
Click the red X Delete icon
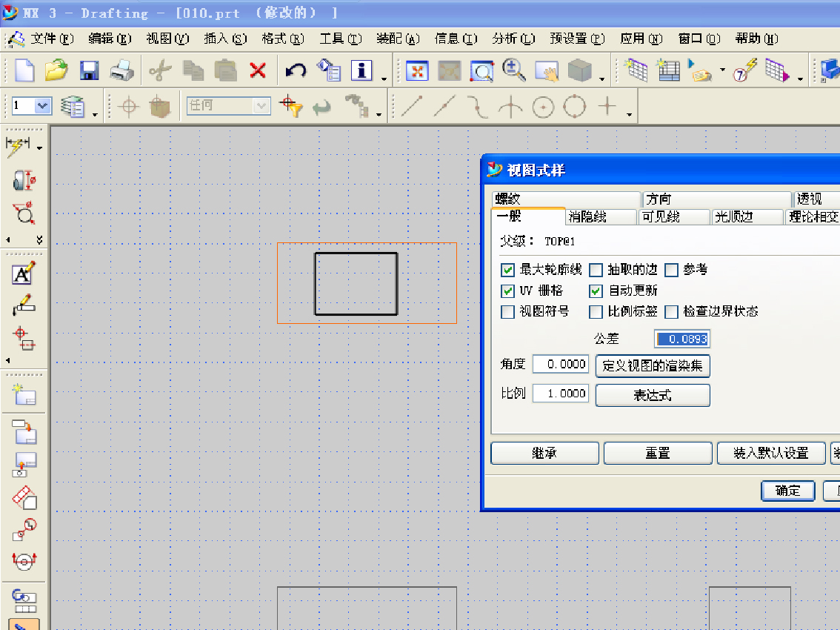258,70
